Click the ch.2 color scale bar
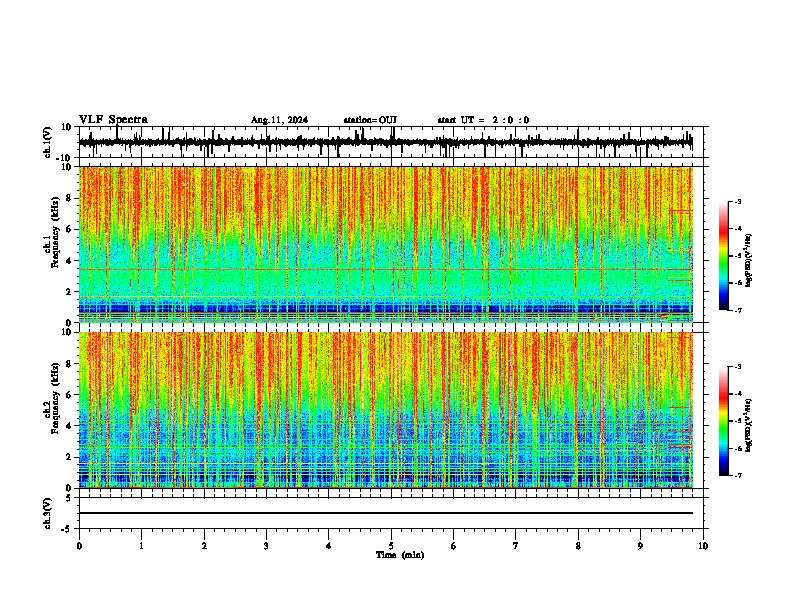Viewport: 792px width, 612px height. [x=723, y=421]
